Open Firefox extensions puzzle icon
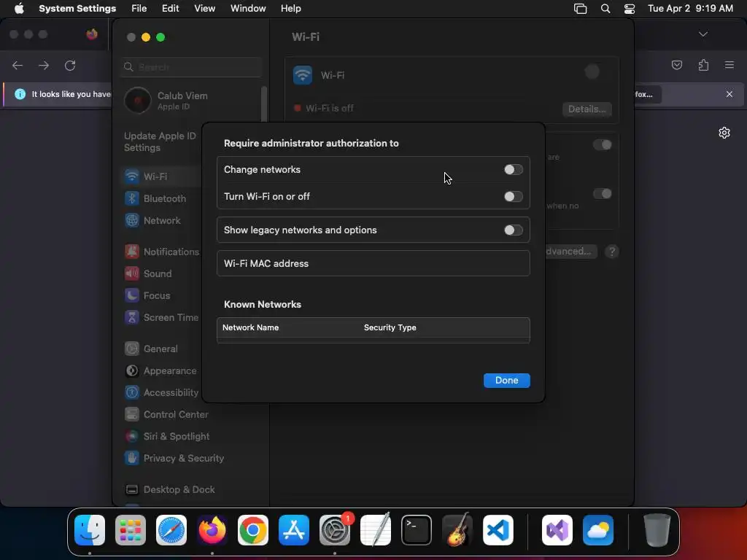 [703, 65]
